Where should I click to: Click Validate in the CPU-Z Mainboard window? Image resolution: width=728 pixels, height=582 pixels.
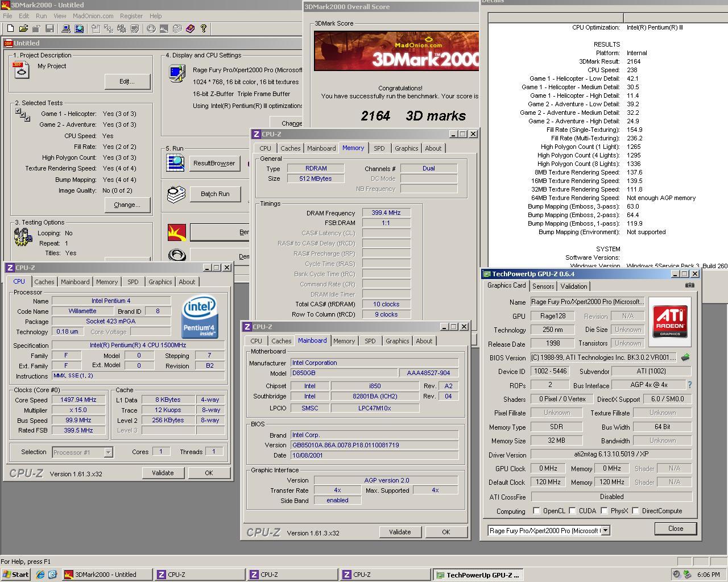400,532
